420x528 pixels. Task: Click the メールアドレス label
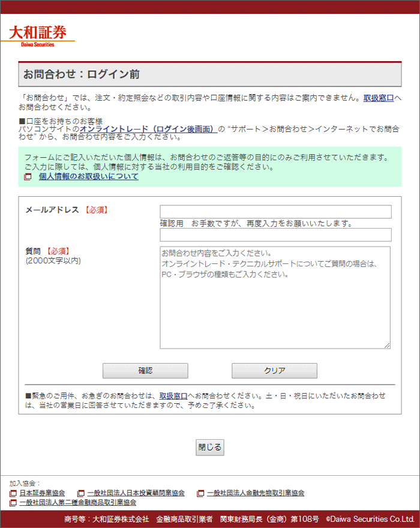coord(52,210)
